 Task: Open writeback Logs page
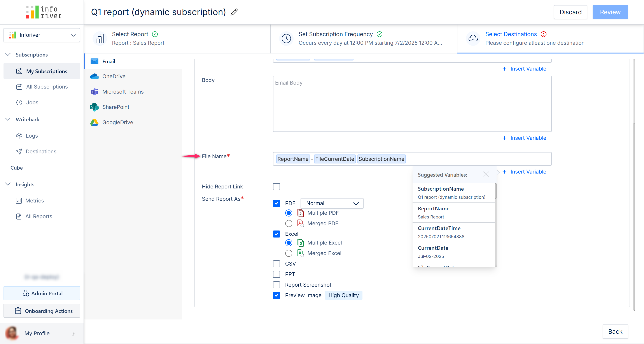pos(32,136)
